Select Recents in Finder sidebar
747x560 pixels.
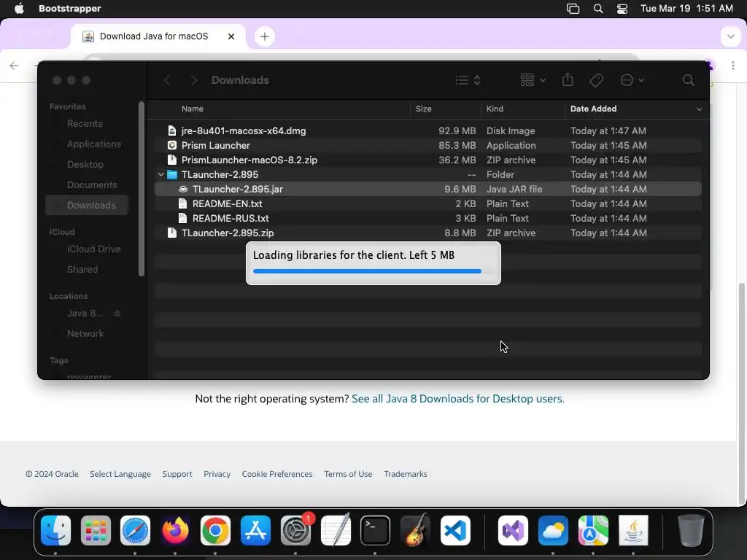(x=85, y=124)
